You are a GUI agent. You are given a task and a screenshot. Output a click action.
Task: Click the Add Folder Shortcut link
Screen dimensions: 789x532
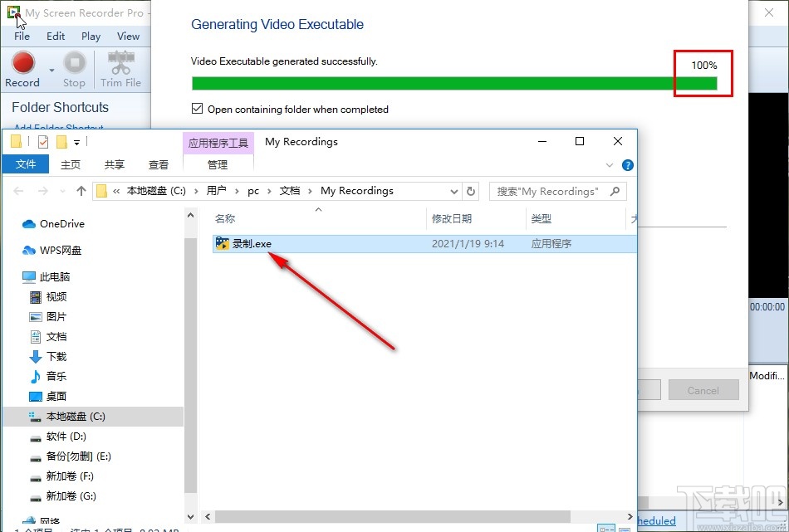[x=59, y=127]
